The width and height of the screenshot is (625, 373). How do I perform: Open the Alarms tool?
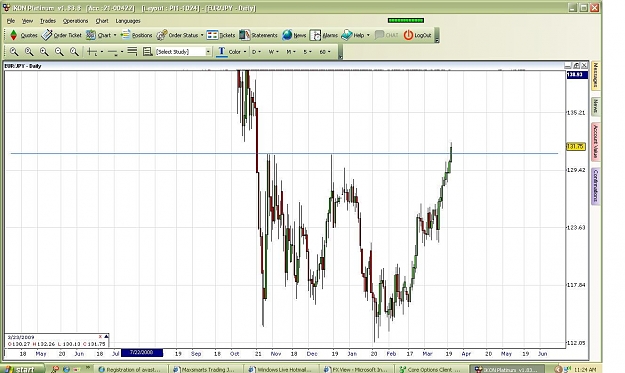tap(324, 35)
